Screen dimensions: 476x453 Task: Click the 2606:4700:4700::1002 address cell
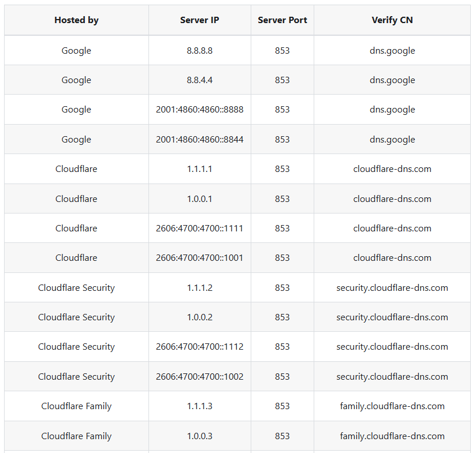(199, 377)
